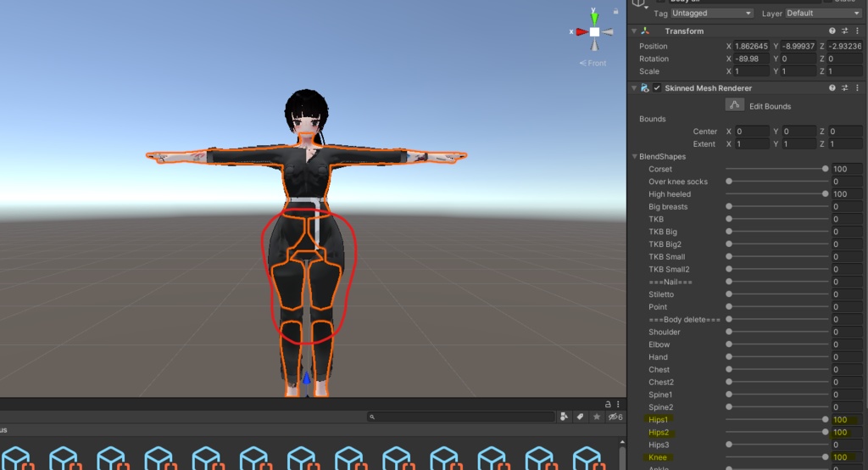Click the Hips1 value field showing 100

[x=848, y=420]
